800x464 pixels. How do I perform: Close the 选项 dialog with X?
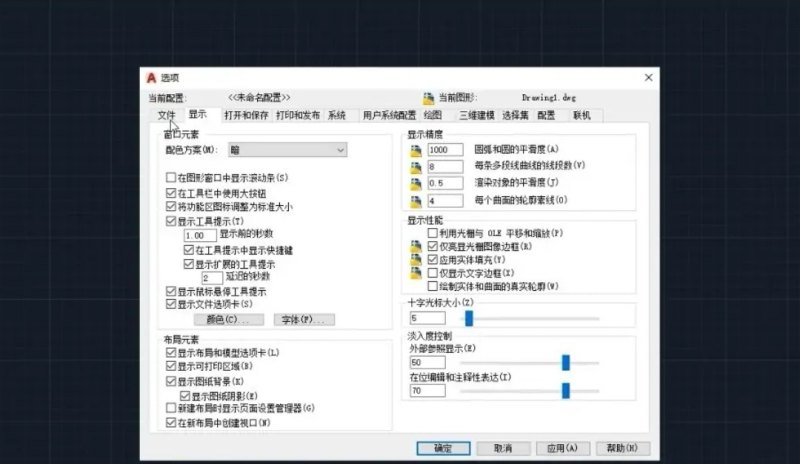click(648, 77)
